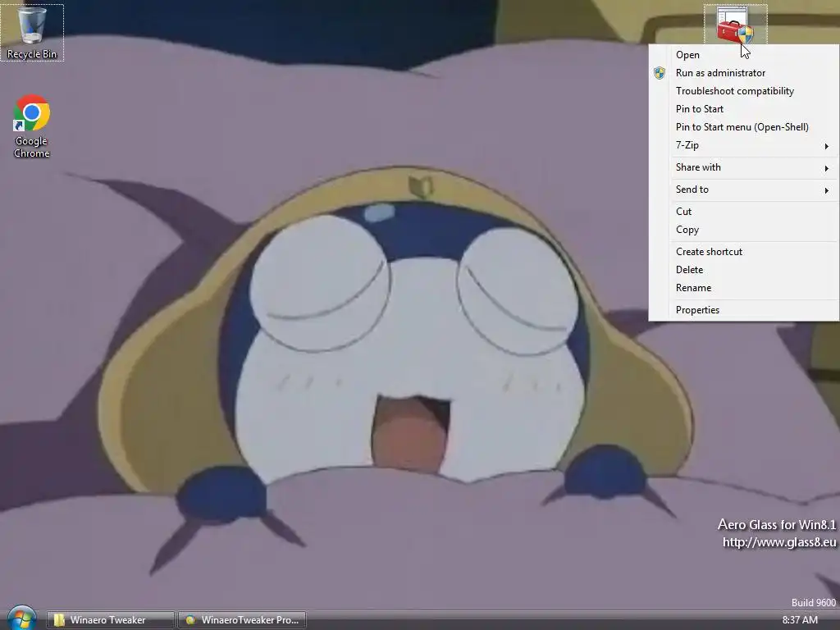
Task: Choose Cut from the context menu
Action: tap(743, 212)
